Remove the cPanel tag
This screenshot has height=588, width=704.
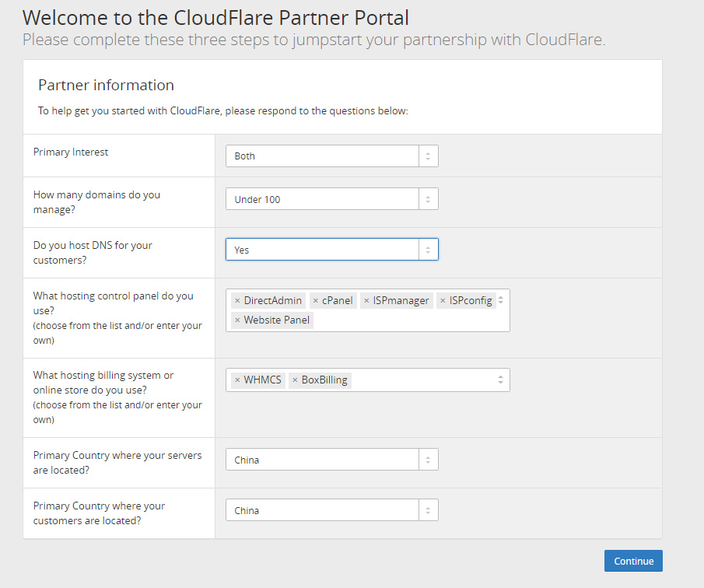point(316,300)
